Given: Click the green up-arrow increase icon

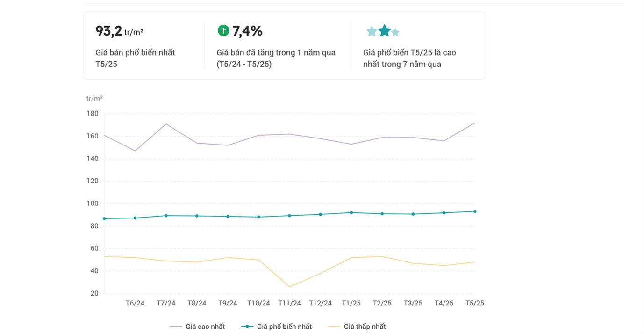Looking at the screenshot, I should [x=223, y=31].
